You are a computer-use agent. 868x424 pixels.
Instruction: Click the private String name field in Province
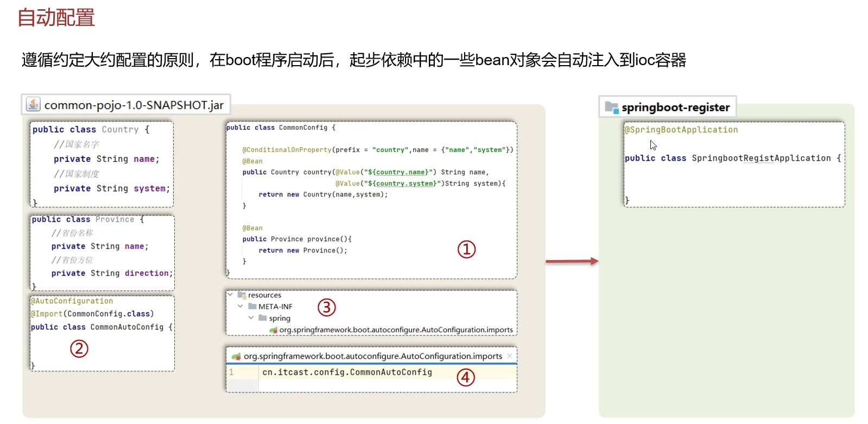tap(100, 246)
